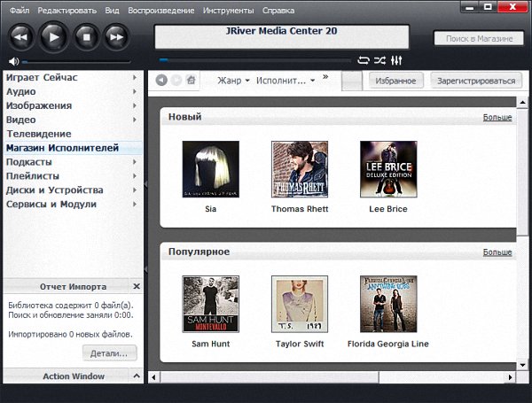Screen dimensions: 532x403
Task: Open the Жанр dropdown
Action: tap(234, 81)
